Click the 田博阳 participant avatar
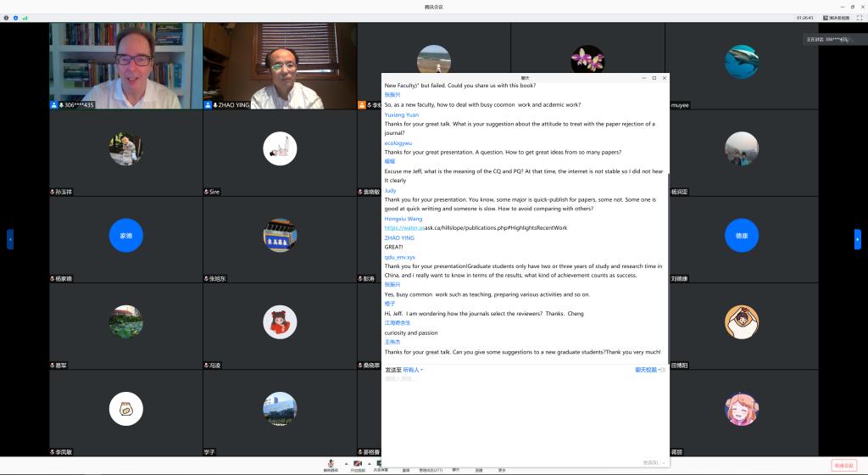This screenshot has width=868, height=475. click(742, 322)
